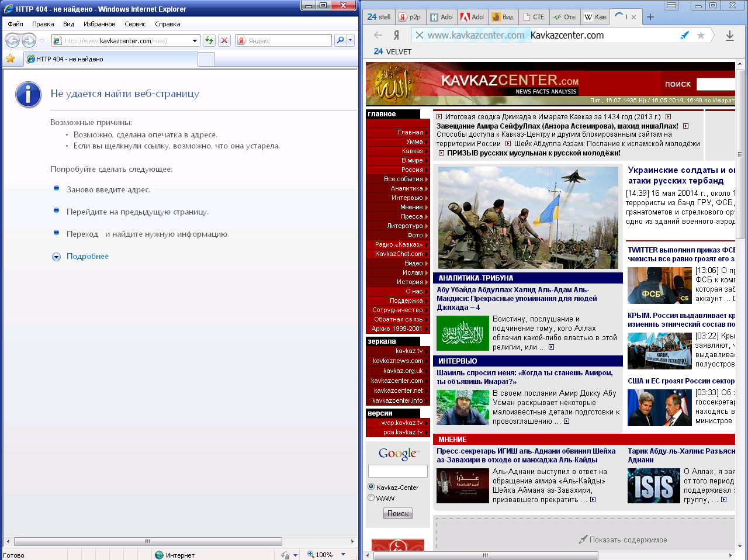
Task: Go back in Yandex Browser
Action: click(x=378, y=35)
